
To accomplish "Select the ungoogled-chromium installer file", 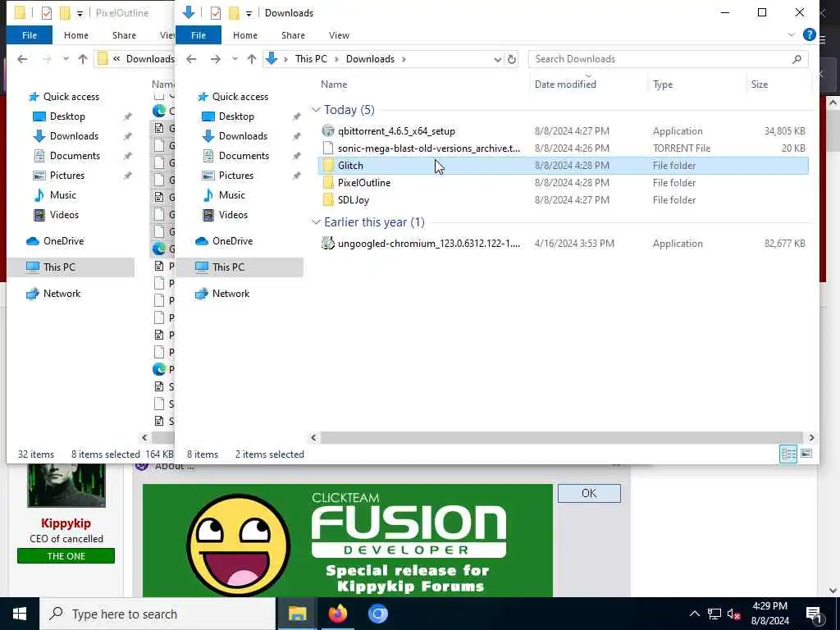I will click(563, 243).
